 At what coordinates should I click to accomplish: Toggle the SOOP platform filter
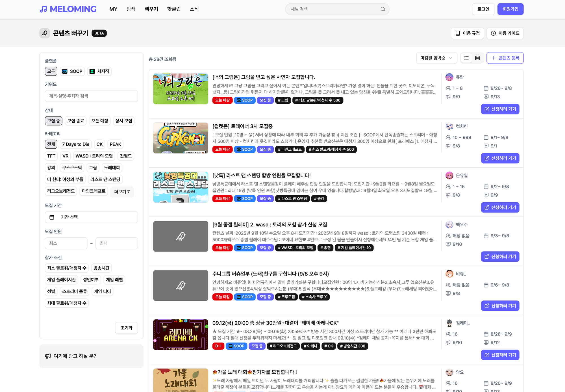click(72, 71)
